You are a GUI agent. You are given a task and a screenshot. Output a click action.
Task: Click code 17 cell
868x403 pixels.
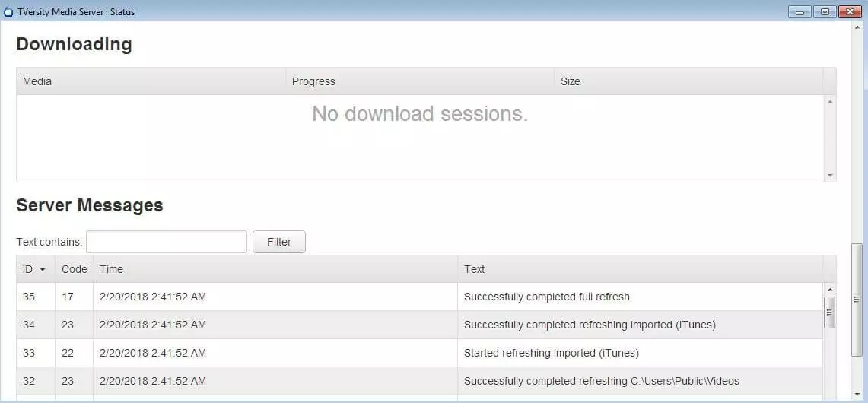75,297
